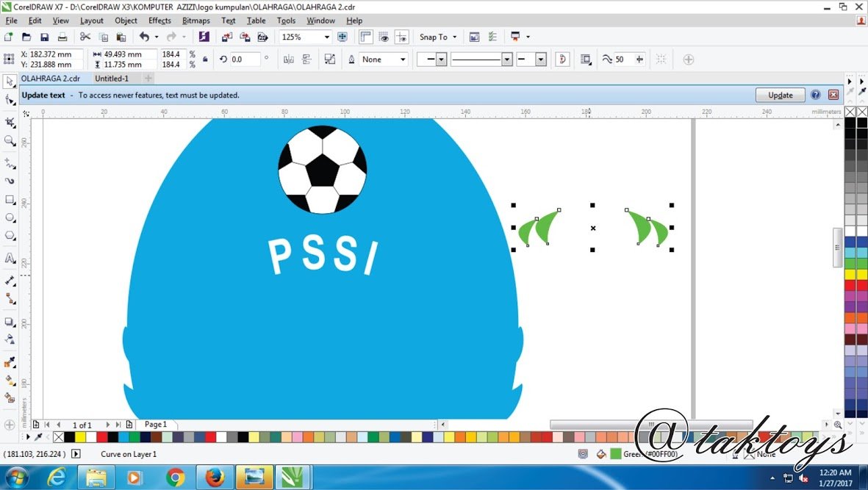868x490 pixels.
Task: Create a new document with the New icon
Action: pos(8,37)
